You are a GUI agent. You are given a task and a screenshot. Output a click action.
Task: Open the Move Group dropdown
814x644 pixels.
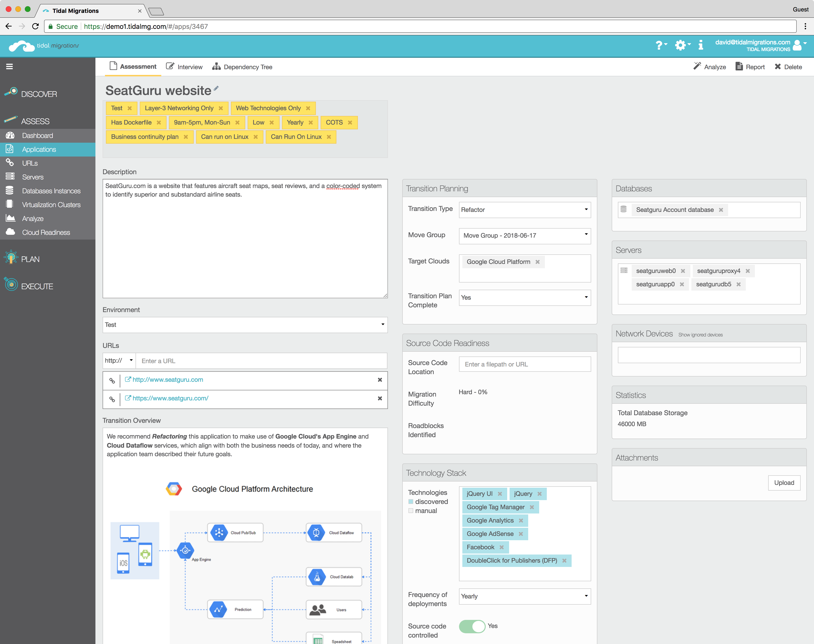click(x=524, y=236)
